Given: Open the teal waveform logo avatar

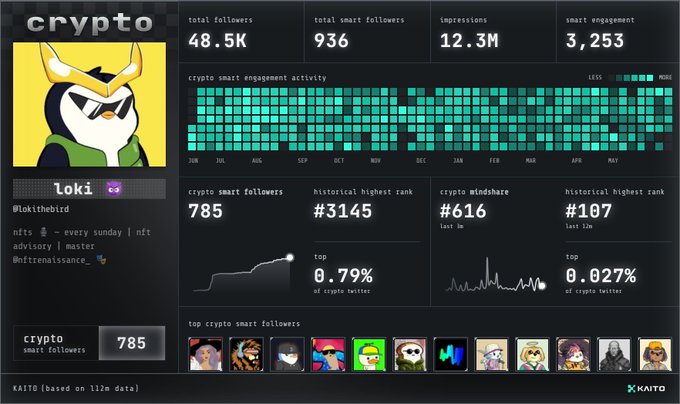Looking at the screenshot, I should [x=451, y=355].
